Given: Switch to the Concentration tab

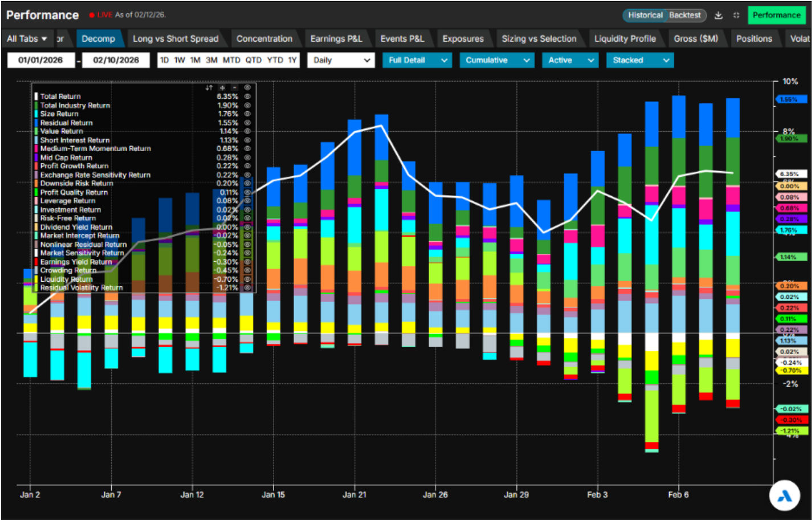Looking at the screenshot, I should [264, 39].
